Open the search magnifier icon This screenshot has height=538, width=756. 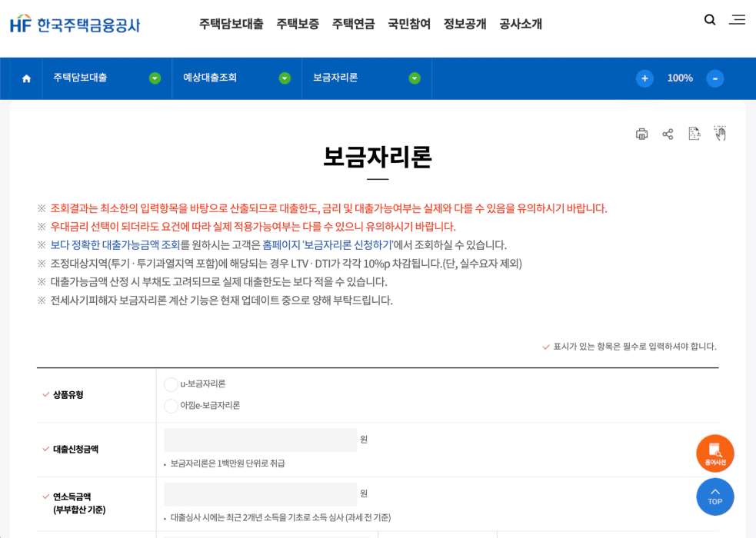point(710,20)
